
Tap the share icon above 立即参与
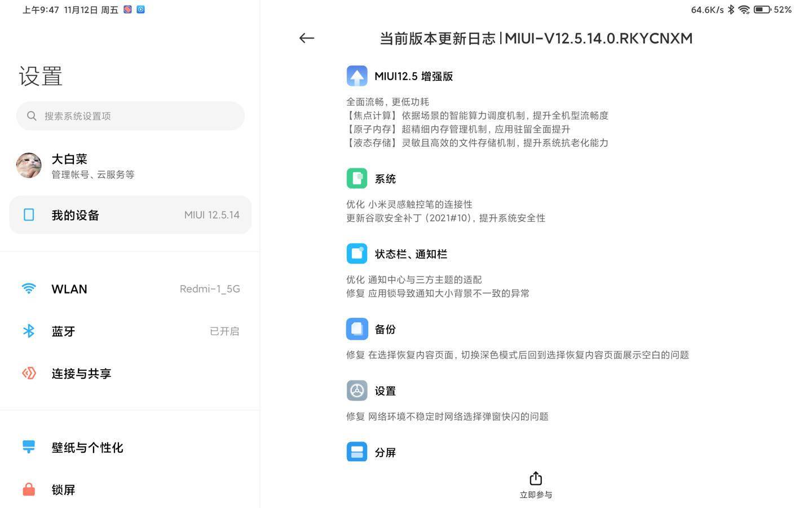pyautogui.click(x=536, y=479)
